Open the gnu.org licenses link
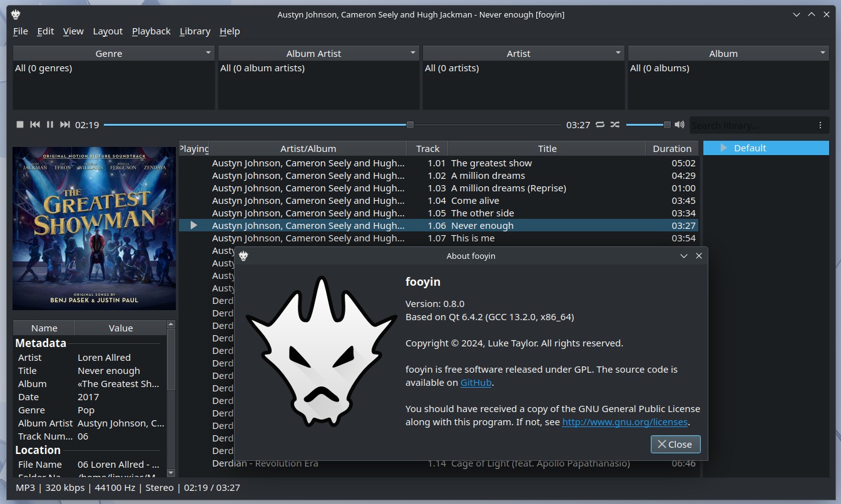Image resolution: width=841 pixels, height=504 pixels. (x=625, y=422)
